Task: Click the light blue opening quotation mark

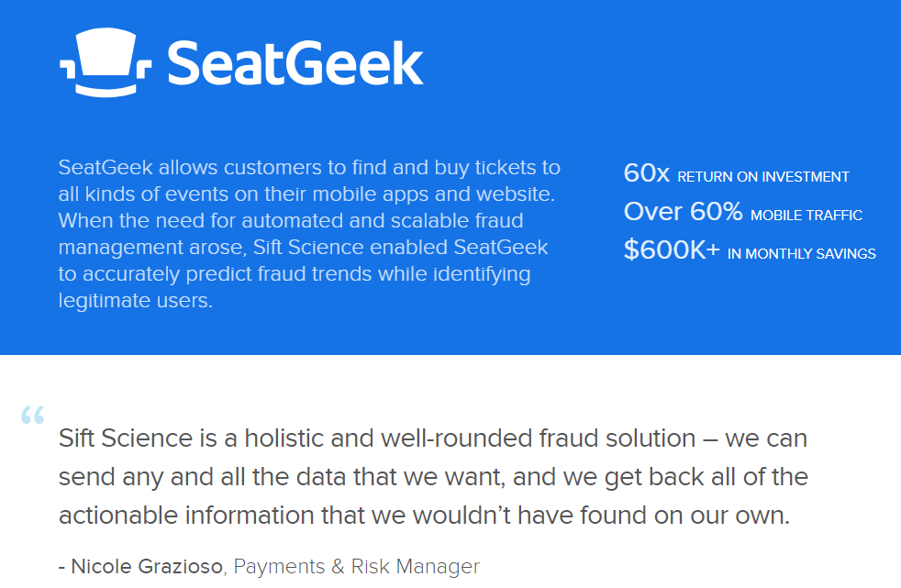Action: click(x=32, y=415)
